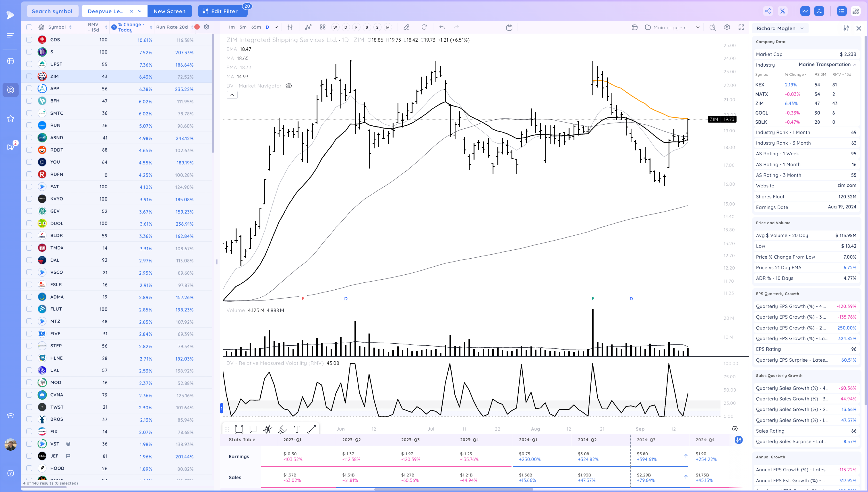Select the text annotation tool
The width and height of the screenshot is (868, 492).
[x=297, y=429]
